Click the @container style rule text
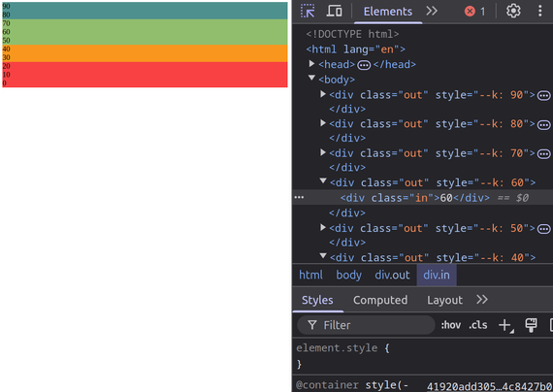Screen dimensions: 553x392 coord(351,385)
